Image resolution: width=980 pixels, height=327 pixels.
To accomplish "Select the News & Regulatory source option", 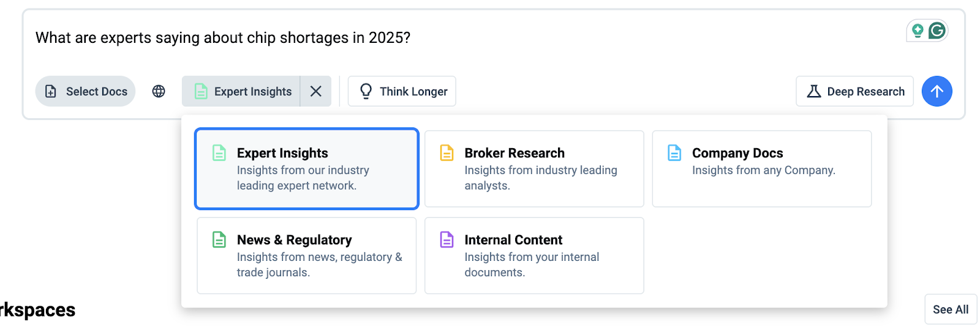I will pos(306,256).
